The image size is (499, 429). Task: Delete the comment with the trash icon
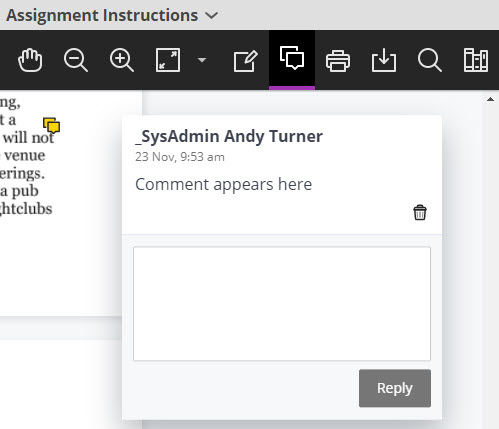(x=420, y=212)
